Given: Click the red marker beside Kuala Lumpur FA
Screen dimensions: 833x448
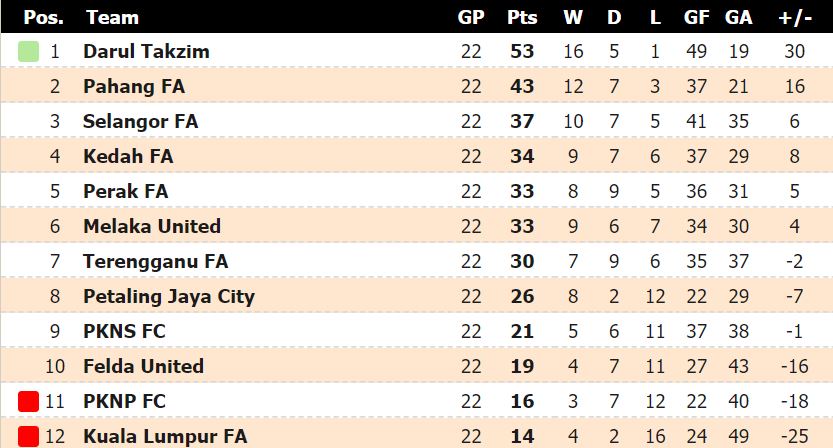Looking at the screenshot, I should pyautogui.click(x=28, y=437).
